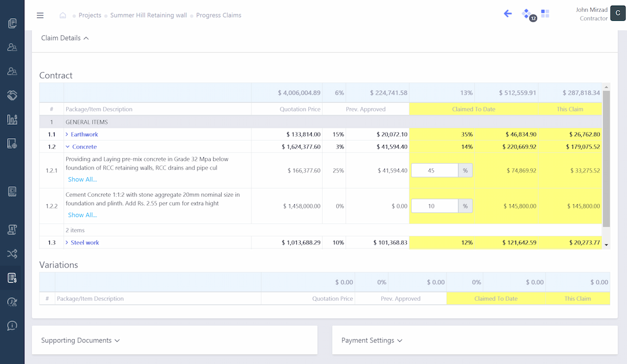Open the active progress claims invoice icon
This screenshot has width=627, height=364.
coord(12,277)
